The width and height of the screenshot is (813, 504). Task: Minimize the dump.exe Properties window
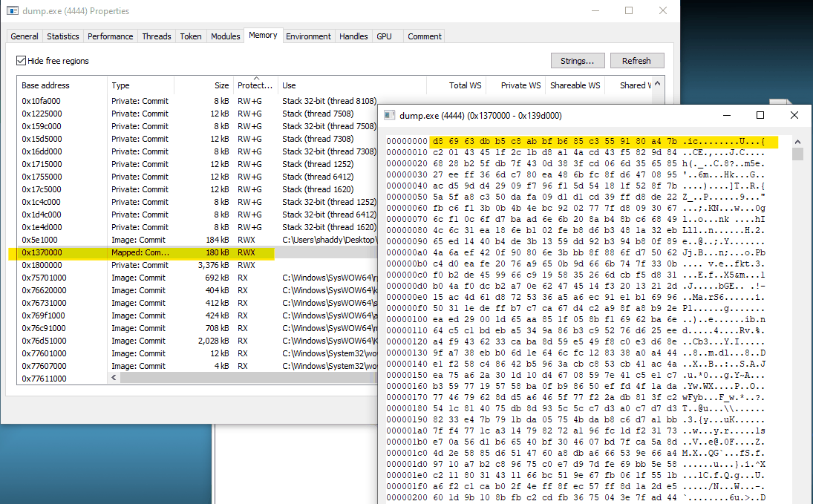595,10
